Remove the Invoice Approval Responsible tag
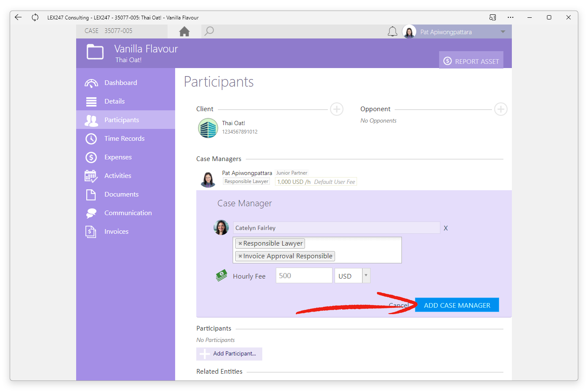This screenshot has height=391, width=588. (240, 256)
